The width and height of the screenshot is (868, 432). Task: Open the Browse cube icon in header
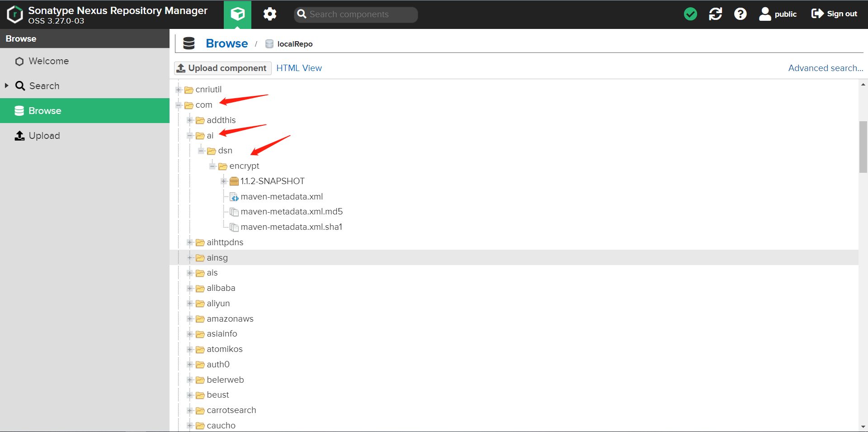237,14
